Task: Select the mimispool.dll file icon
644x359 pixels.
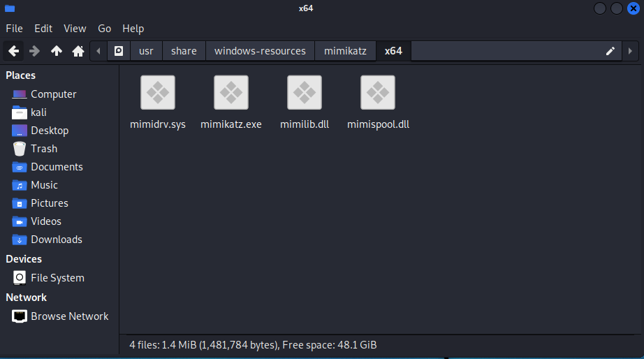Action: 378,92
